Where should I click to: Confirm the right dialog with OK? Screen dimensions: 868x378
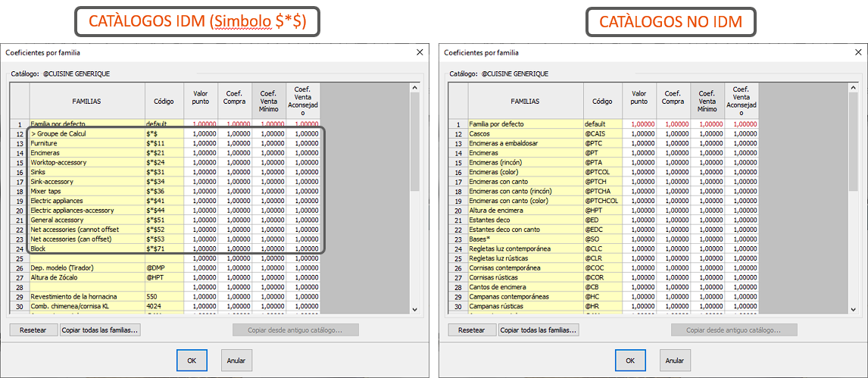click(630, 361)
